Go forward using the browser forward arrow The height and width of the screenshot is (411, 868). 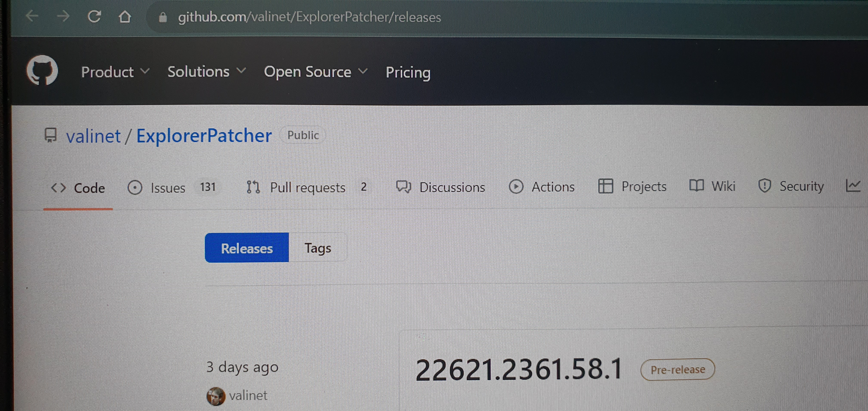tap(63, 16)
